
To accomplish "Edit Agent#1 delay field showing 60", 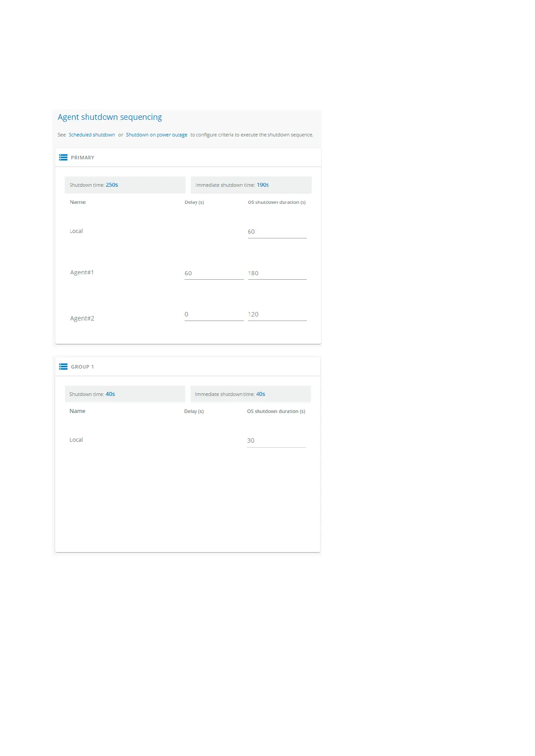I will (x=214, y=273).
